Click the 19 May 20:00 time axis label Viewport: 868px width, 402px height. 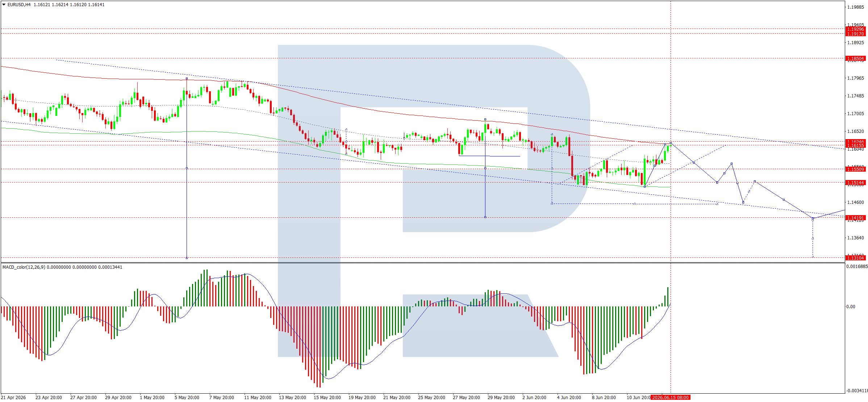click(x=362, y=398)
